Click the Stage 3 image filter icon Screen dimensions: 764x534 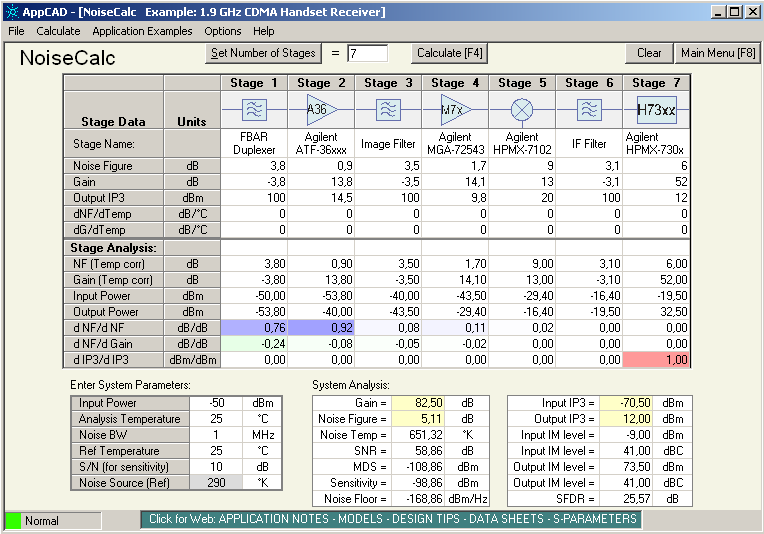click(388, 110)
